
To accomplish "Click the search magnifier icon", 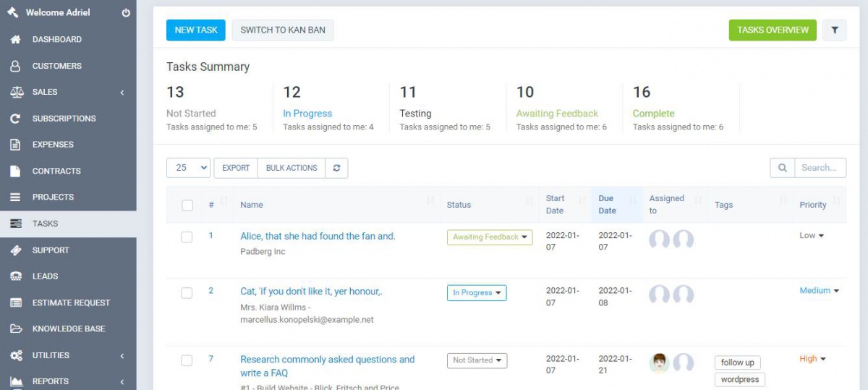I will coord(782,168).
